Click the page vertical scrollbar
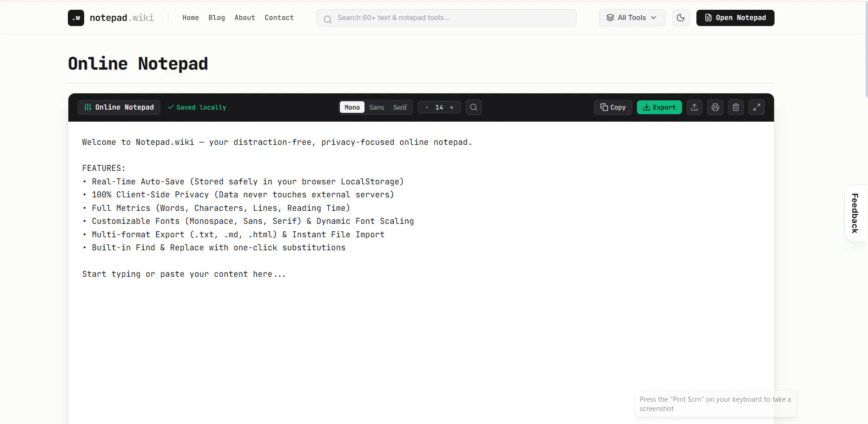The width and height of the screenshot is (868, 424). [x=866, y=49]
